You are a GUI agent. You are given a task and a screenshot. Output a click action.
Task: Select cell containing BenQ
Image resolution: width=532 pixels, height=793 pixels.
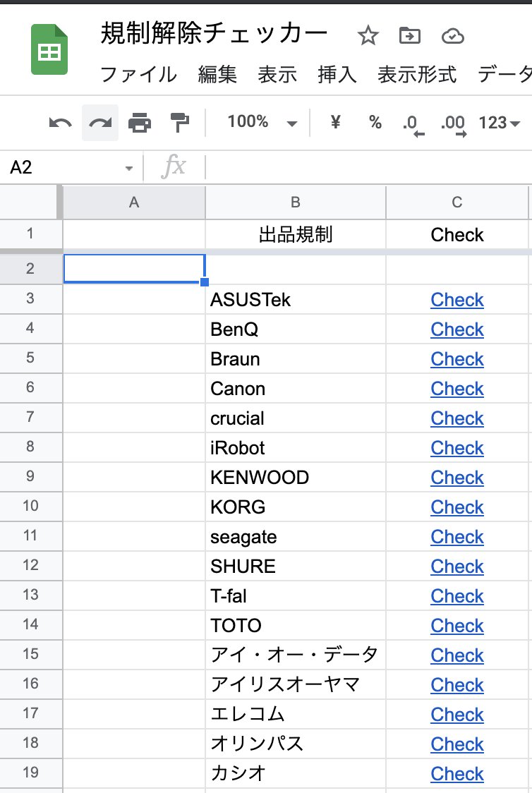point(296,329)
